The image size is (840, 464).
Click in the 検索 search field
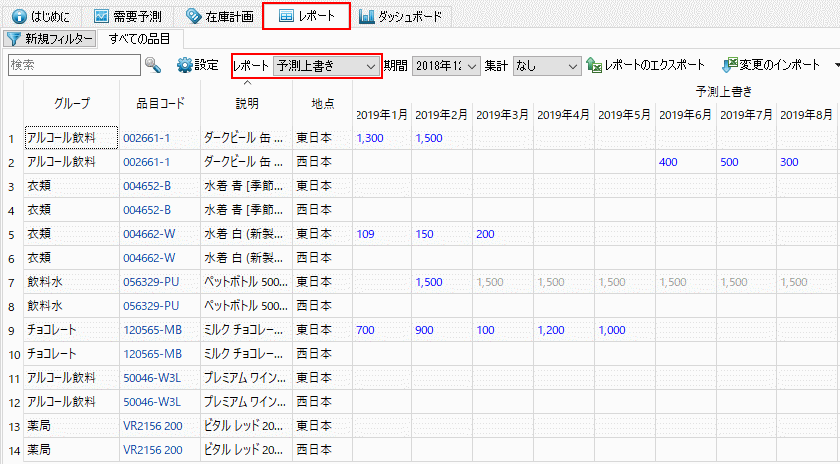tap(73, 65)
